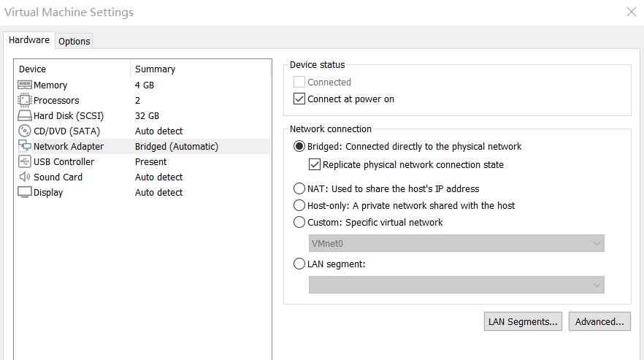644x360 pixels.
Task: Select Custom: Specific virtual network radio
Action: pos(299,222)
